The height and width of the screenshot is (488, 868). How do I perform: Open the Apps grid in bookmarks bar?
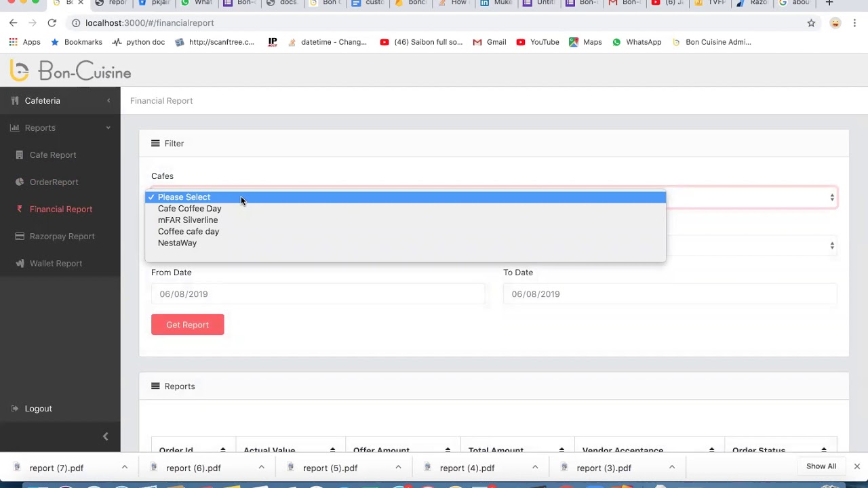tap(24, 42)
